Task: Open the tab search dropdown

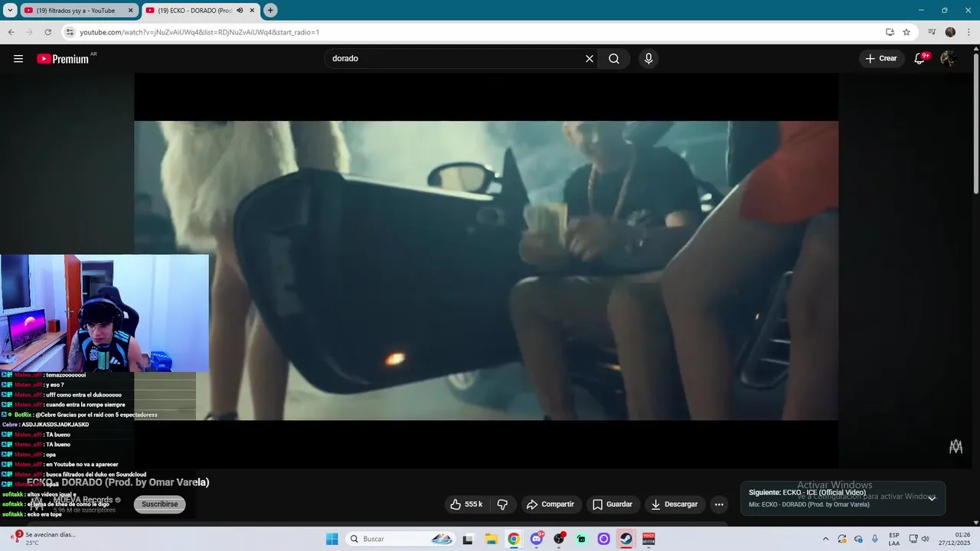Action: [x=10, y=11]
